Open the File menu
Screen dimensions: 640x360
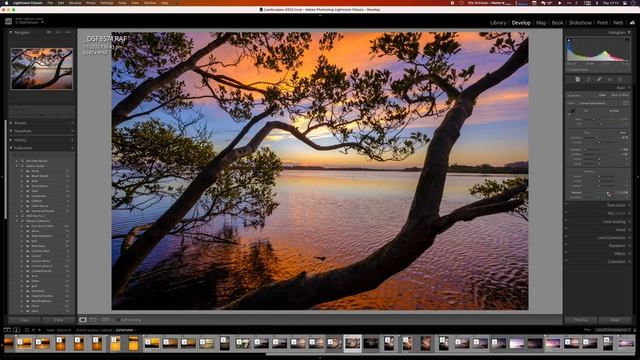click(x=50, y=3)
